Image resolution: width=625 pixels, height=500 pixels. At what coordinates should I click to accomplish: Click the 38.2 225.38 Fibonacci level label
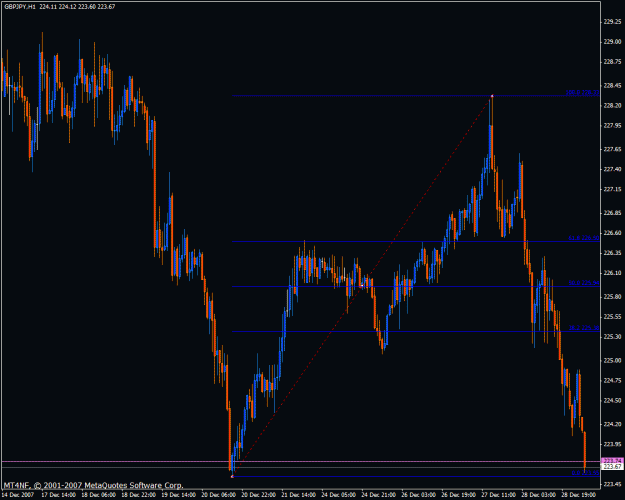(583, 328)
